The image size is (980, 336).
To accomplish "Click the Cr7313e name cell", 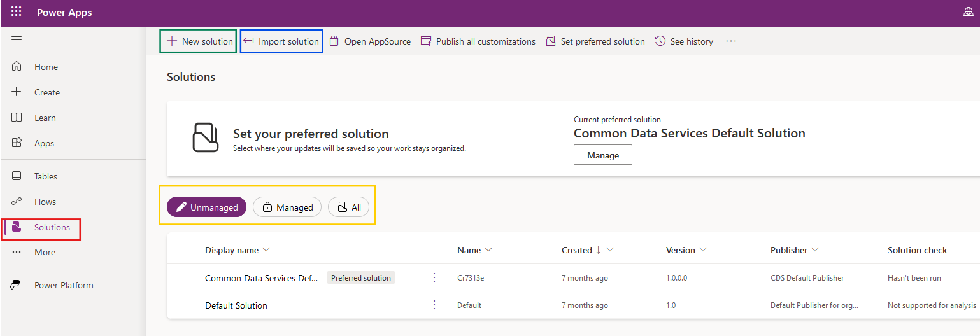I will [471, 278].
